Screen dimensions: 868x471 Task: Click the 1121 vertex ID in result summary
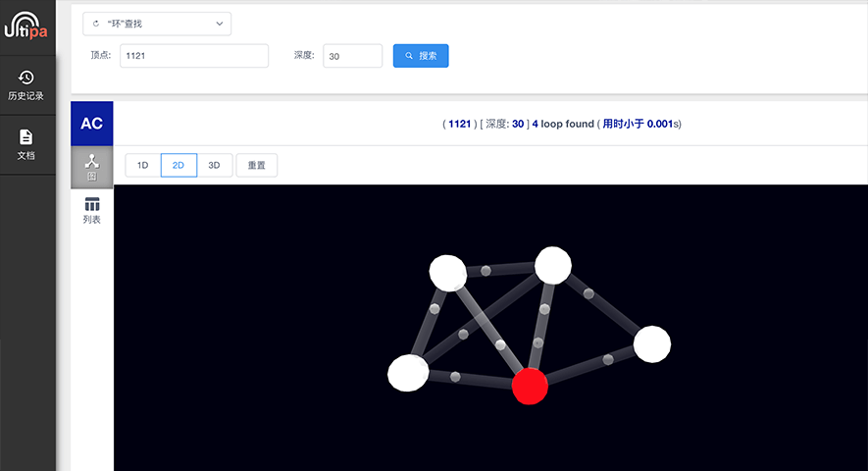[x=459, y=124]
